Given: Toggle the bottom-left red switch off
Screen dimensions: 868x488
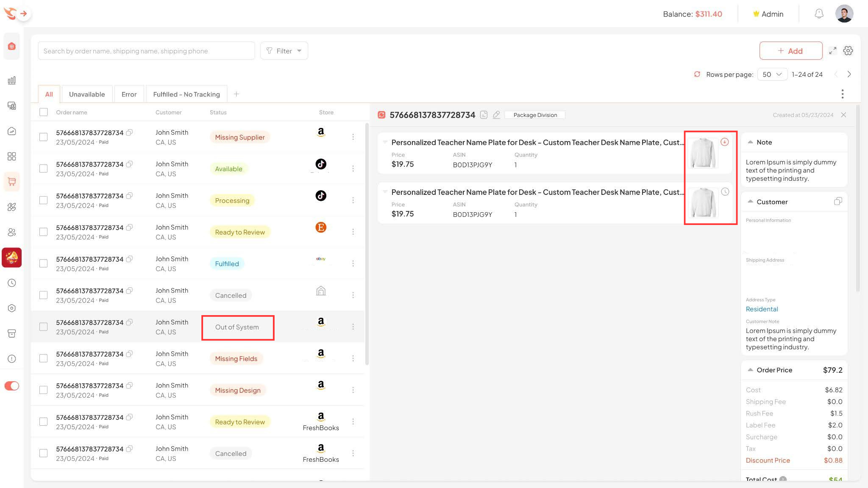Looking at the screenshot, I should tap(12, 385).
